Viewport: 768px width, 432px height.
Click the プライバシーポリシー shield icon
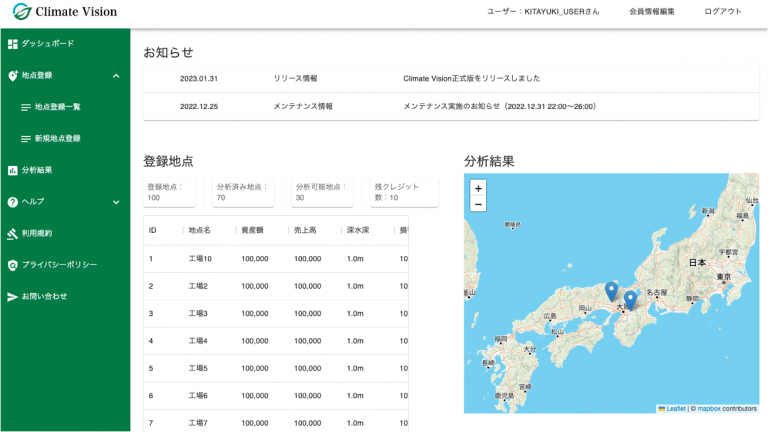pyautogui.click(x=13, y=265)
